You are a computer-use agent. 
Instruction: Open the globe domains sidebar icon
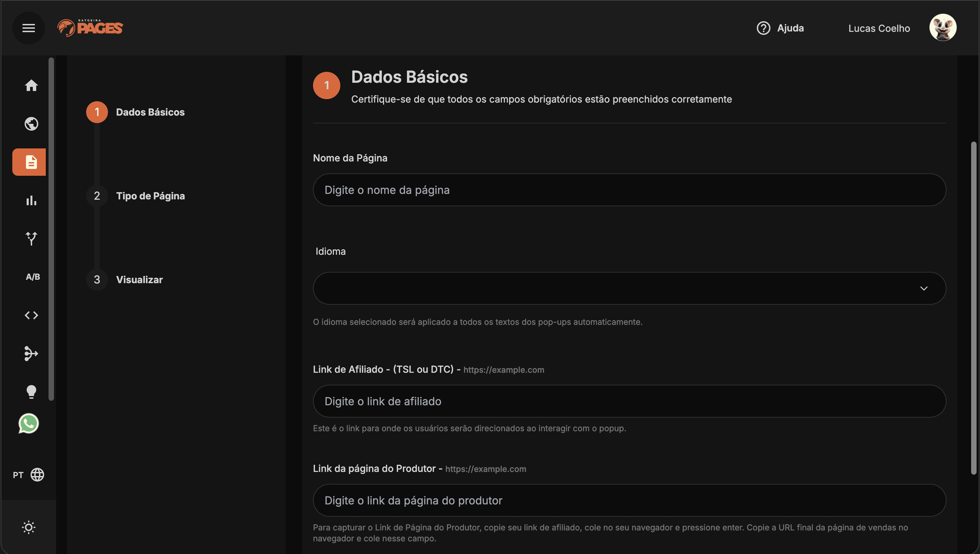pyautogui.click(x=31, y=124)
